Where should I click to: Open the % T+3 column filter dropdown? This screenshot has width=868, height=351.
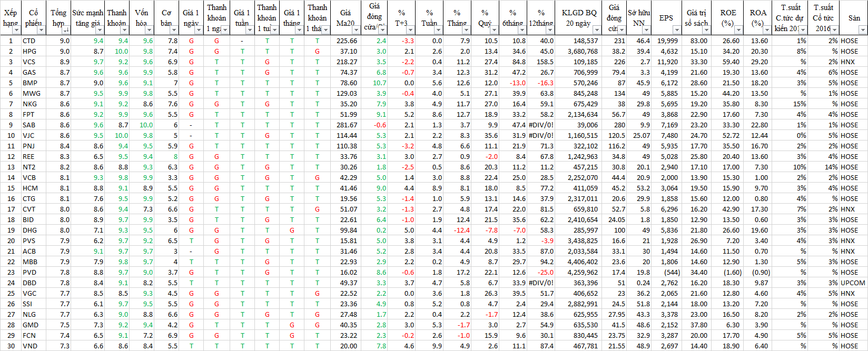(x=410, y=30)
